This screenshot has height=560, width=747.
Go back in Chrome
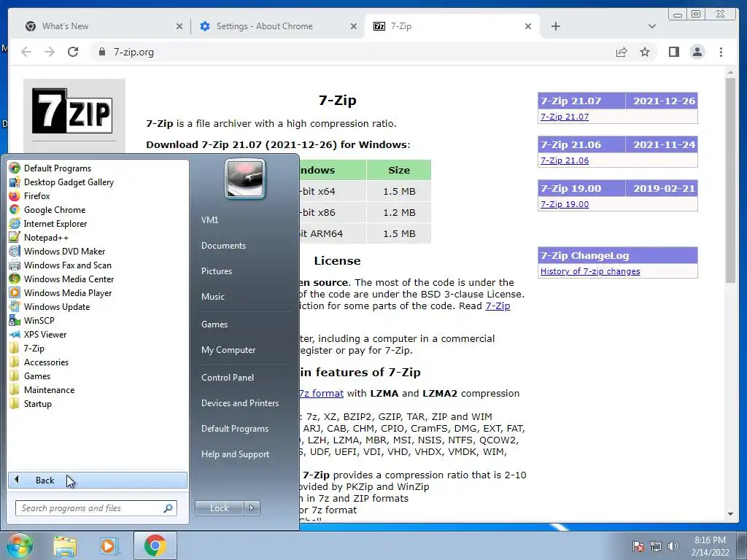(26, 52)
